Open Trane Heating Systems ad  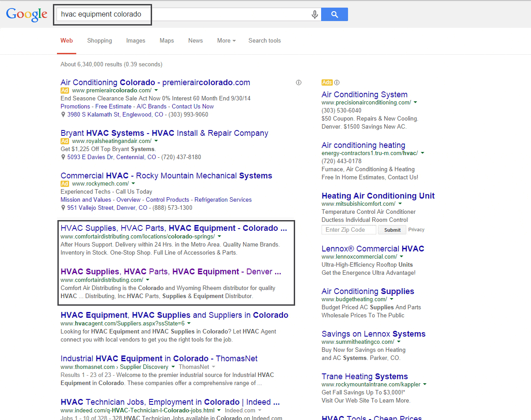click(x=365, y=377)
